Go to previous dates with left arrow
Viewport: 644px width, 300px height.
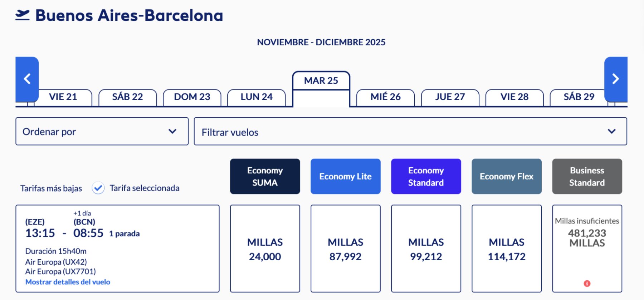pyautogui.click(x=27, y=79)
